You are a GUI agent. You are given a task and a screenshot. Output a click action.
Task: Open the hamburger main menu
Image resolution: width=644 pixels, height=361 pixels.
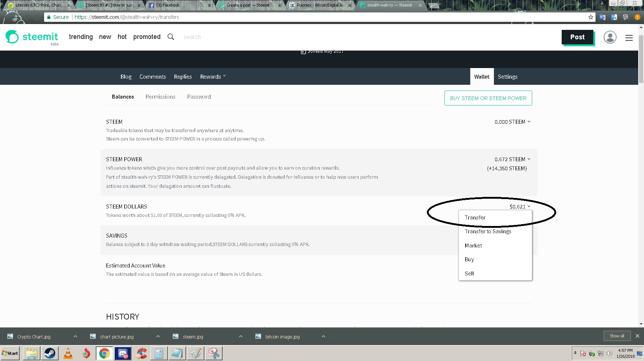(x=629, y=38)
